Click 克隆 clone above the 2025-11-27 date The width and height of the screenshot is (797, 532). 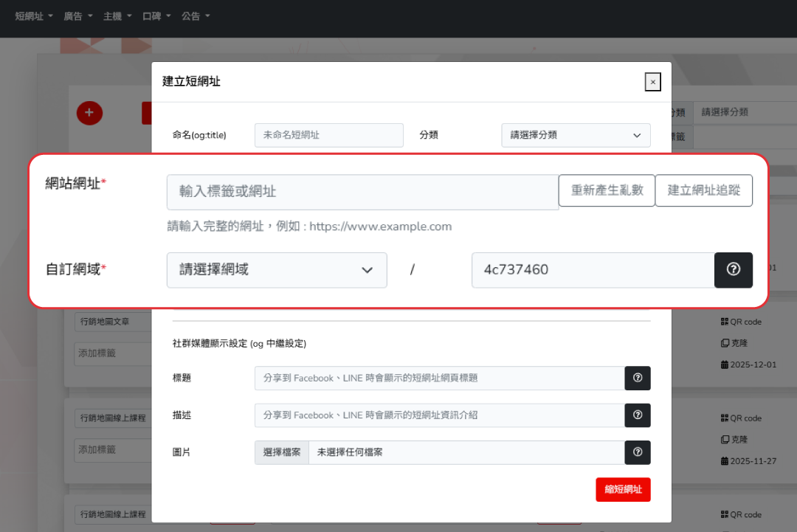coord(734,439)
